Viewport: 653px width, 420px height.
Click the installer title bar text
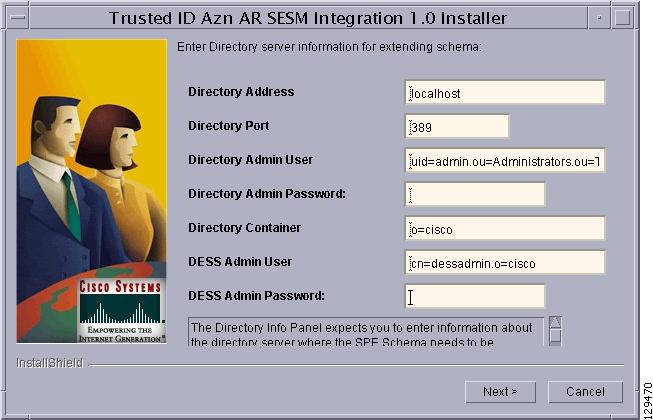click(x=308, y=18)
